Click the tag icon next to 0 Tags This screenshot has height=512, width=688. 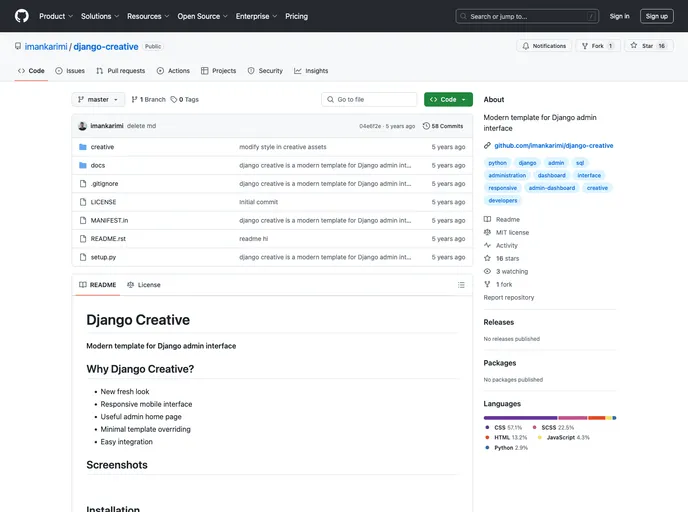click(x=174, y=100)
